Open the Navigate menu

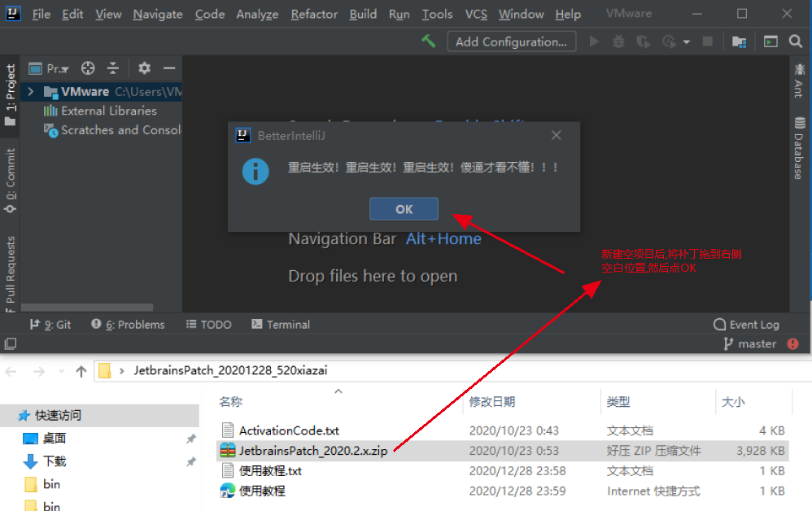[x=158, y=14]
